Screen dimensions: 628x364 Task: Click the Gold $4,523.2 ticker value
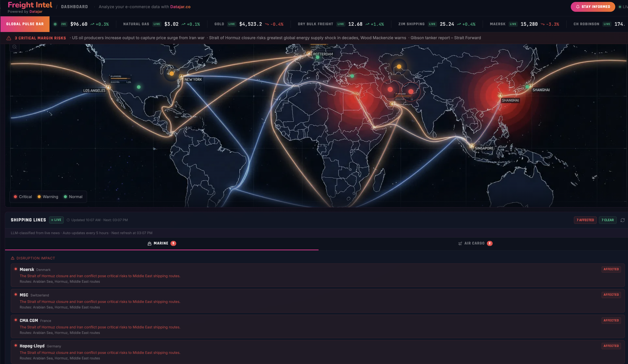tap(251, 24)
